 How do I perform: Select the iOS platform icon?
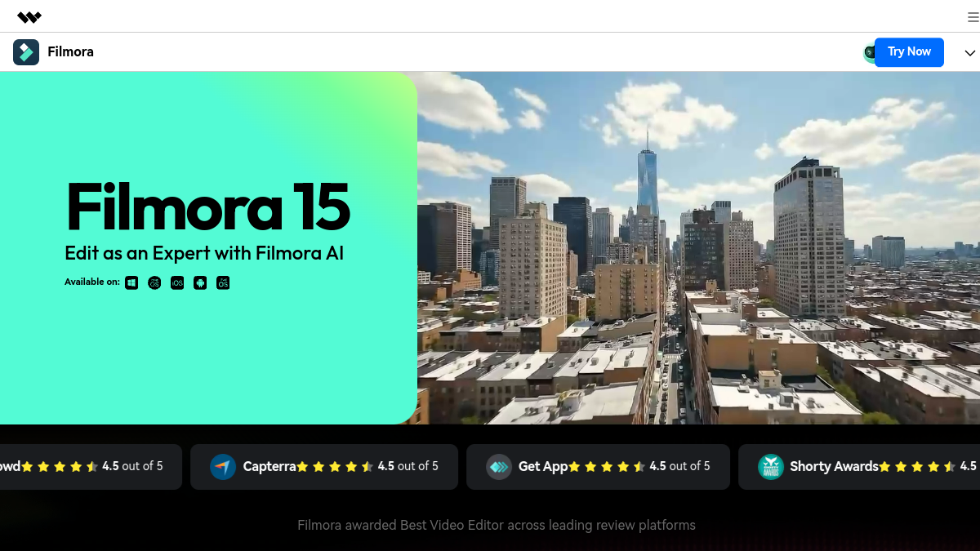[177, 283]
